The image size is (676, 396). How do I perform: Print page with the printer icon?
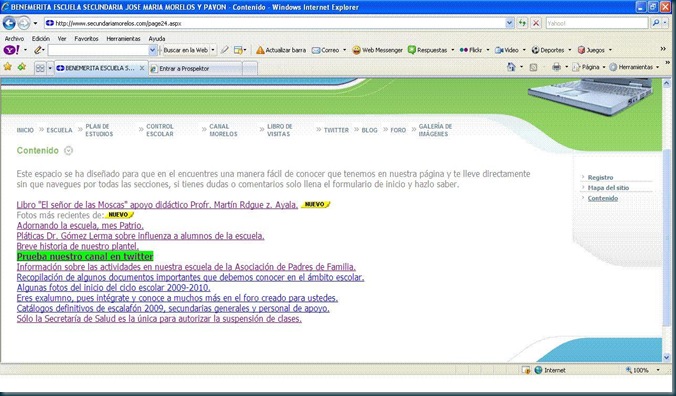click(557, 67)
